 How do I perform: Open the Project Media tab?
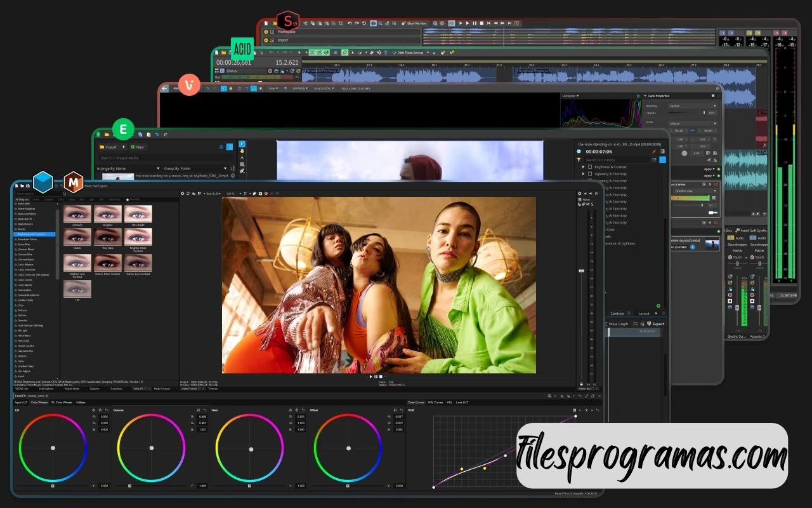pyautogui.click(x=72, y=389)
